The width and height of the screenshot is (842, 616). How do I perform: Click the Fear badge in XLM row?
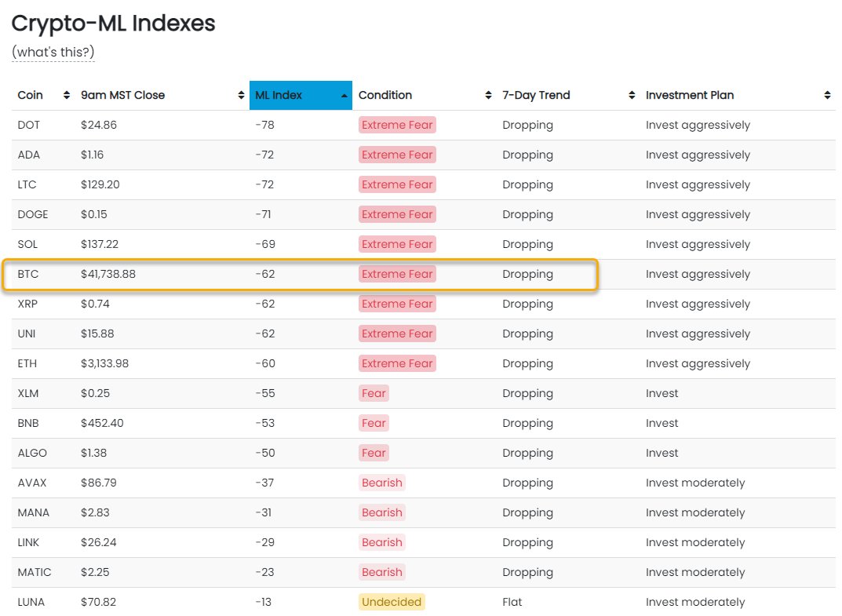coord(374,393)
